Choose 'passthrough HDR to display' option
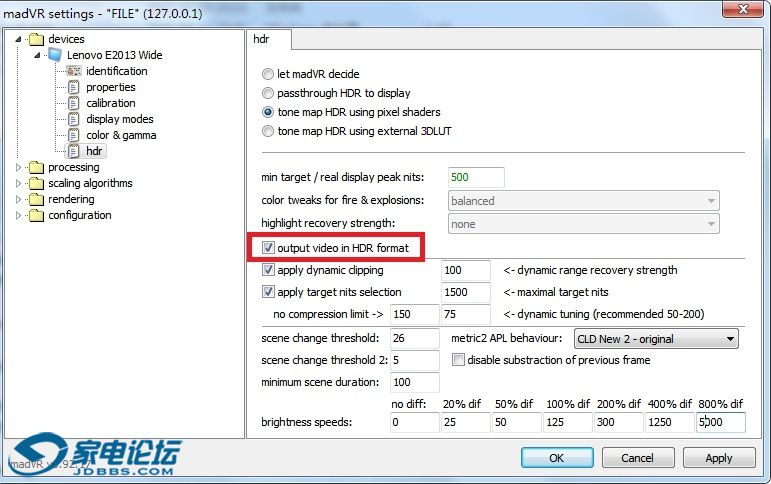 pyautogui.click(x=267, y=93)
